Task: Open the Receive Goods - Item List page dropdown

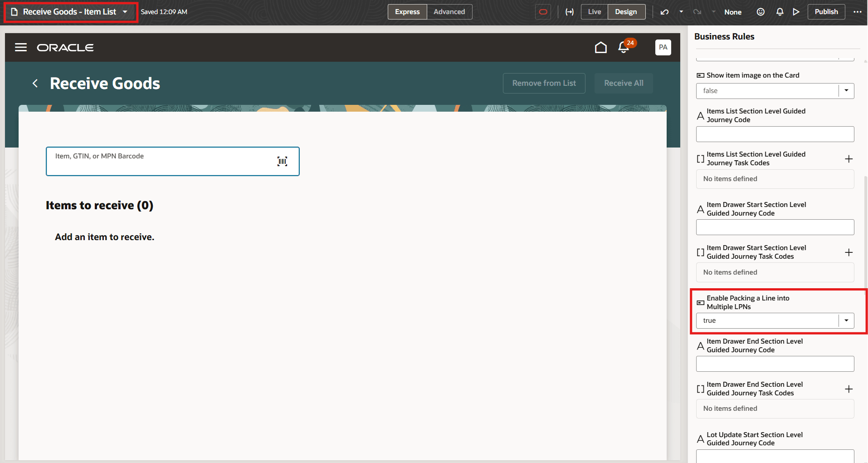Action: click(x=70, y=12)
